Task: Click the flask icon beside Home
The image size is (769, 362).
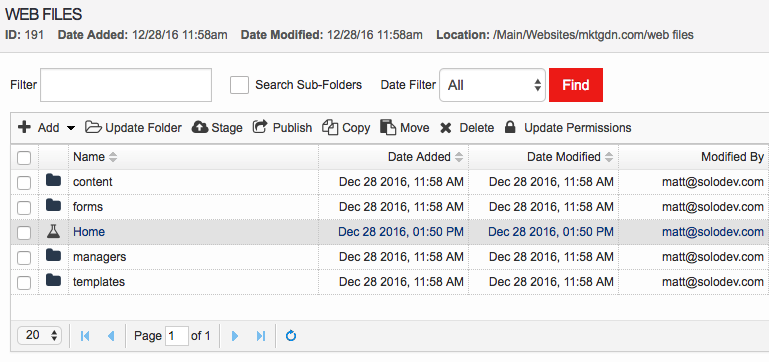Action: click(53, 232)
